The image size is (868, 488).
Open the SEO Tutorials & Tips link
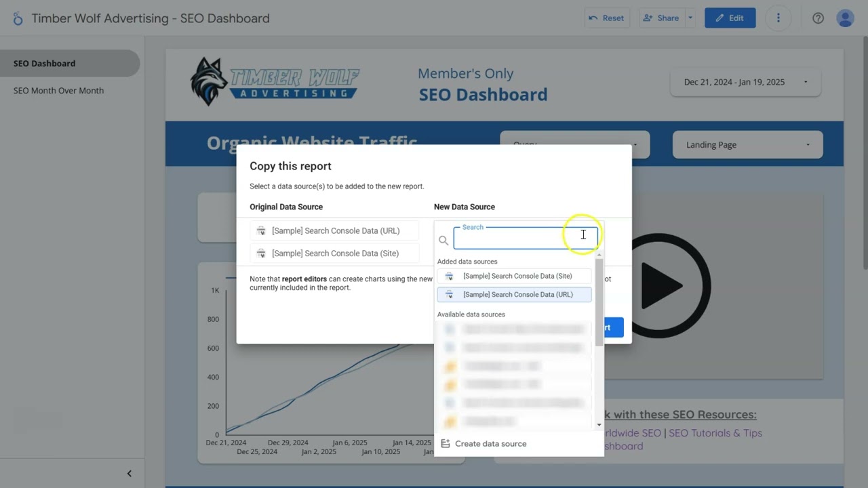click(x=715, y=432)
